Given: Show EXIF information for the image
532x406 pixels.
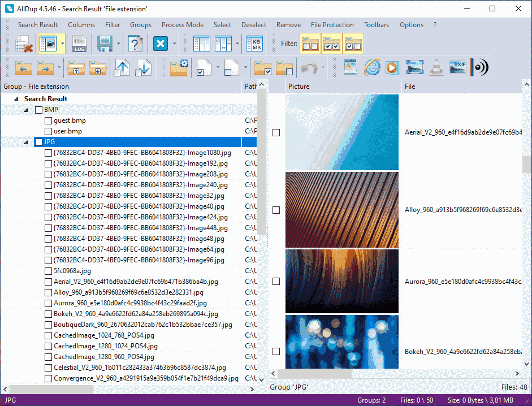Looking at the screenshot, I should click(x=457, y=67).
